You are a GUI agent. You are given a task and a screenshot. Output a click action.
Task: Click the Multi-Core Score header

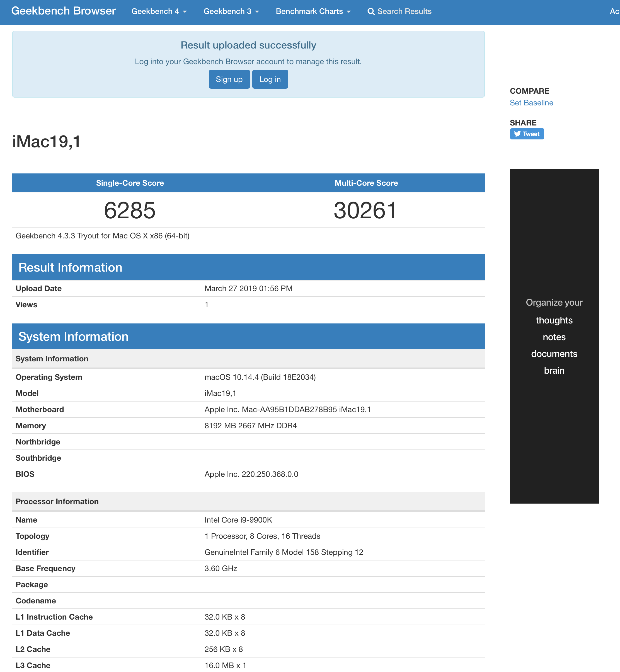click(x=366, y=183)
